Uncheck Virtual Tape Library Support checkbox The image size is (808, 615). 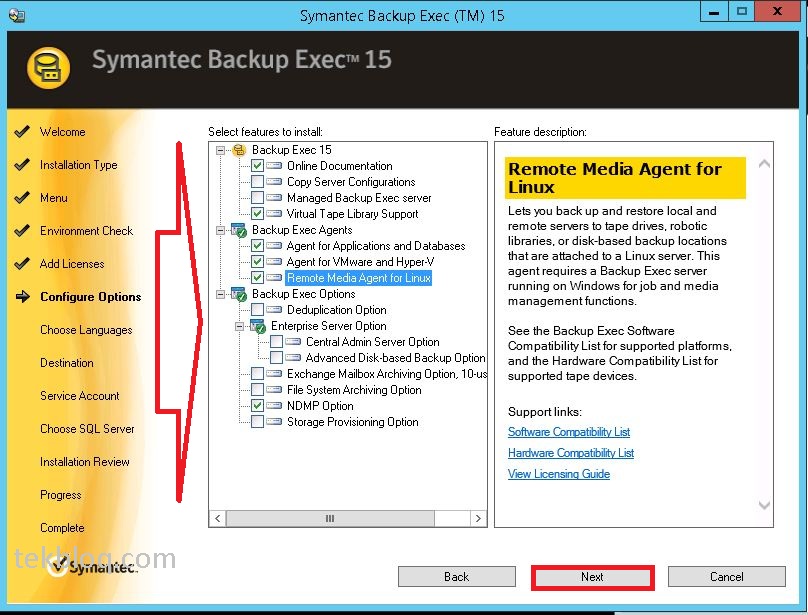pos(257,214)
